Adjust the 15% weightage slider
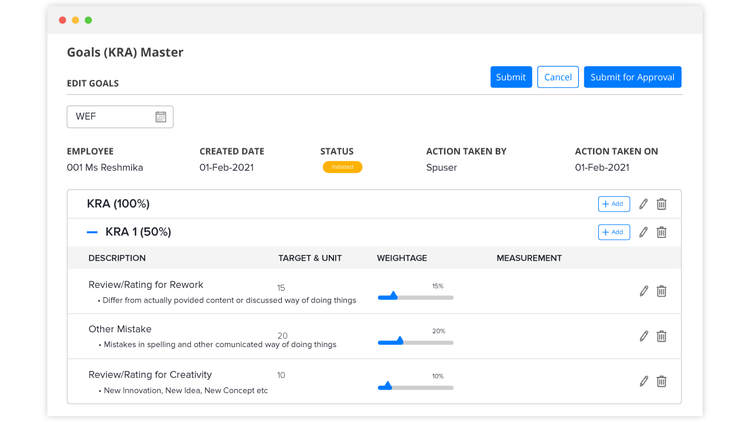 coord(415,297)
